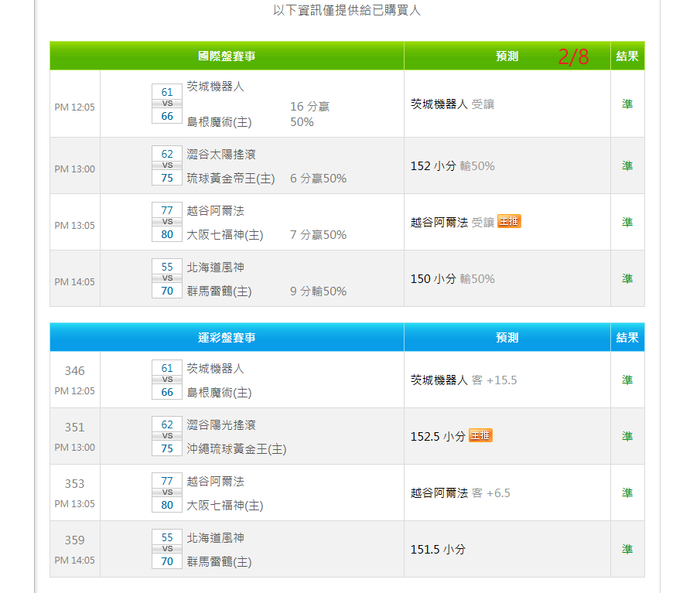Click PM 13:05 time beside game 353

point(74,504)
